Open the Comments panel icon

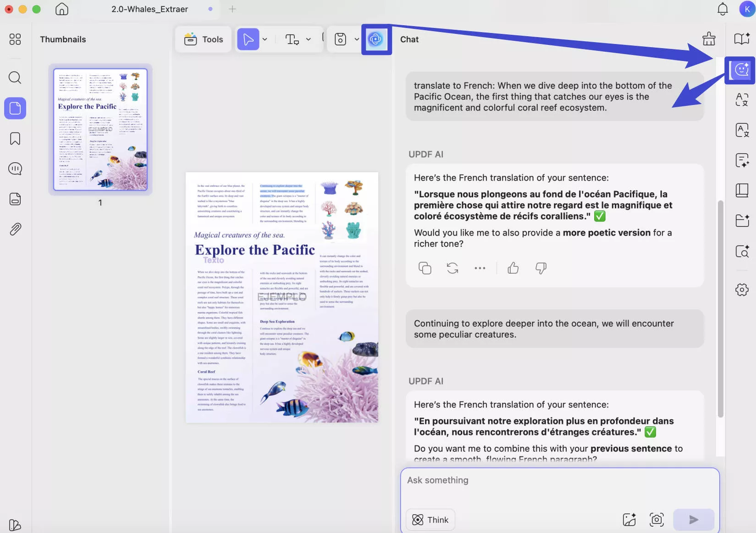click(x=15, y=169)
